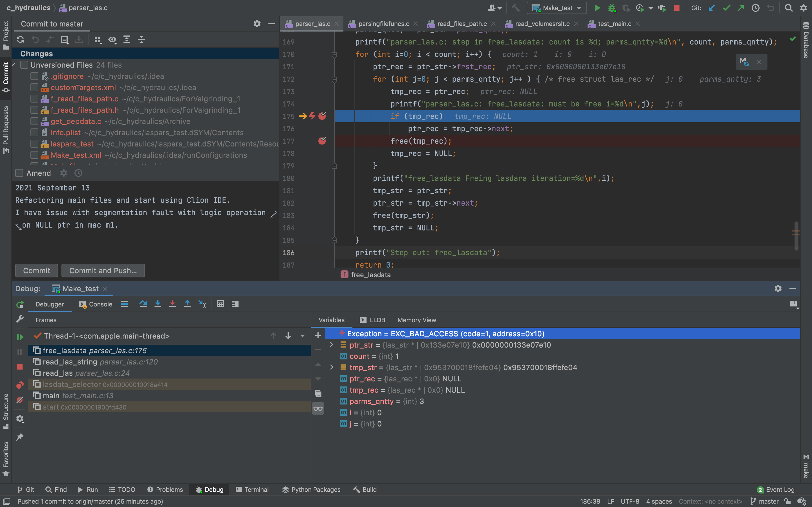Tick the checkbox for customTargets.xml

34,88
